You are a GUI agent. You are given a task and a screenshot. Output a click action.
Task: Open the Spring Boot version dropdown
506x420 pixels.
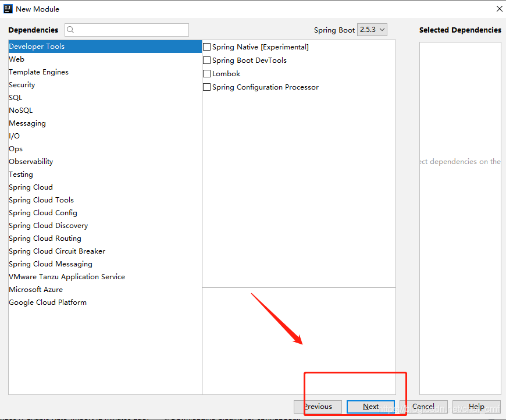pos(372,30)
